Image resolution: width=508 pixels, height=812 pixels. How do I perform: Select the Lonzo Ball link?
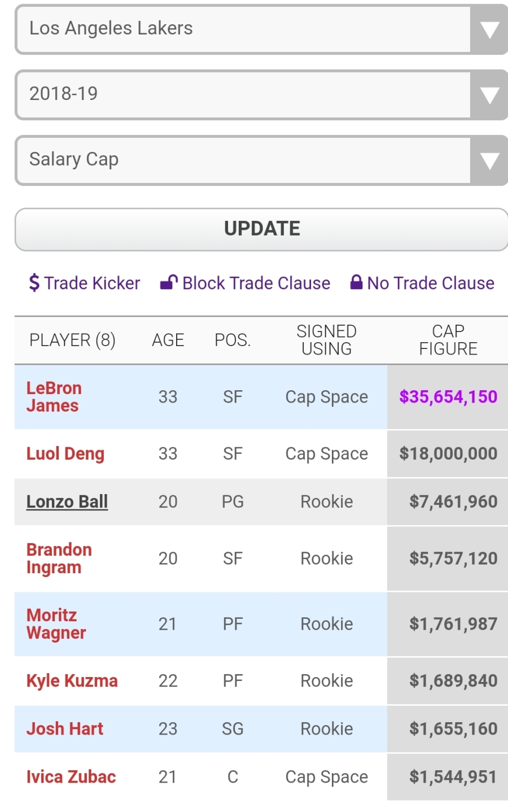67,502
